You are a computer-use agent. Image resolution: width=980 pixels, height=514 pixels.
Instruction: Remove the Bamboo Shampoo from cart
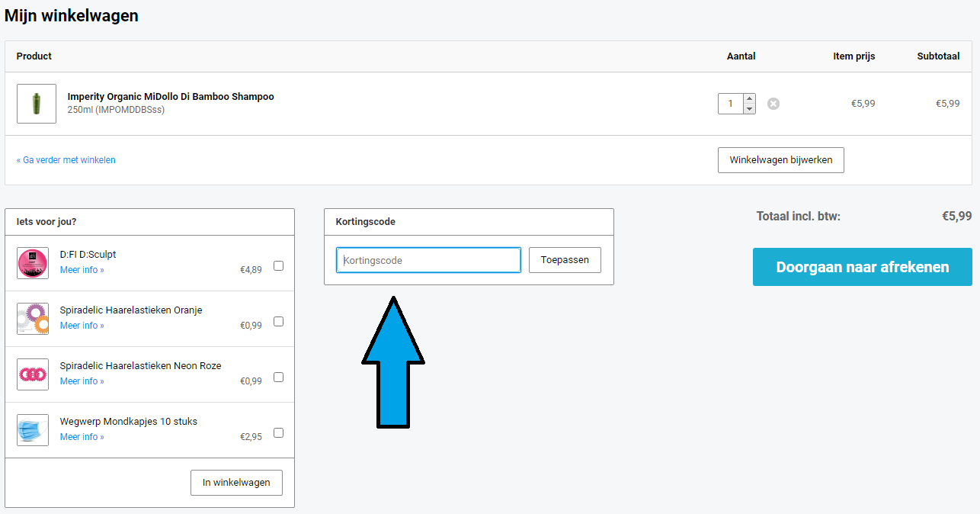click(x=773, y=104)
